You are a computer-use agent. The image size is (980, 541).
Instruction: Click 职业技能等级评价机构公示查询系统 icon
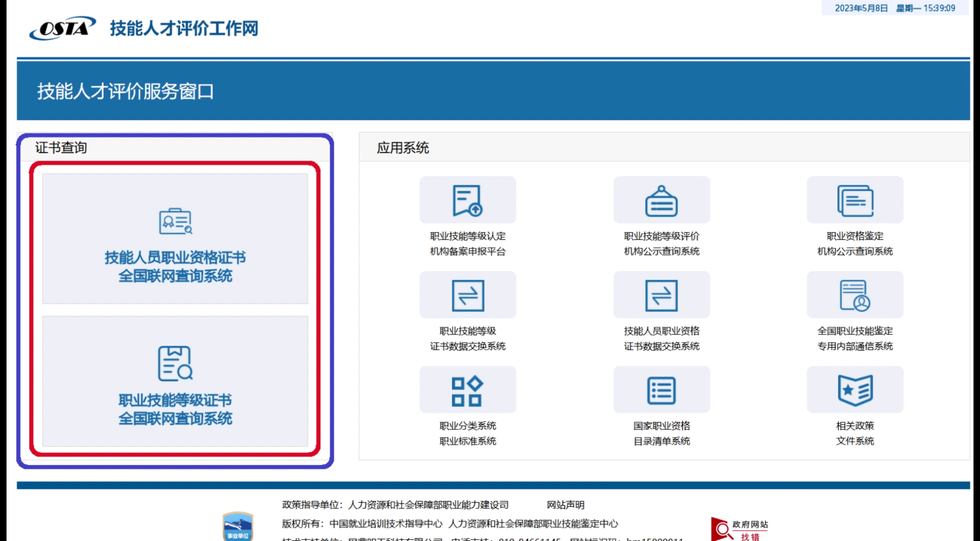pyautogui.click(x=661, y=200)
